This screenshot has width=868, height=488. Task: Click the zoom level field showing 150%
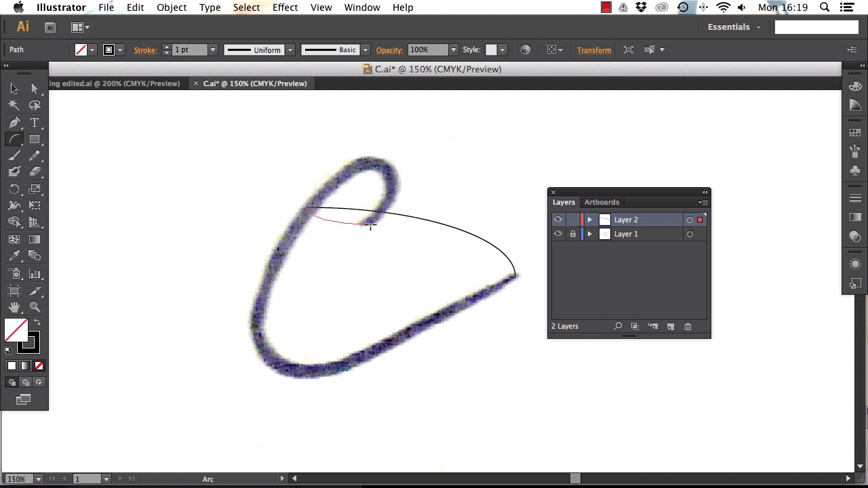coord(16,479)
